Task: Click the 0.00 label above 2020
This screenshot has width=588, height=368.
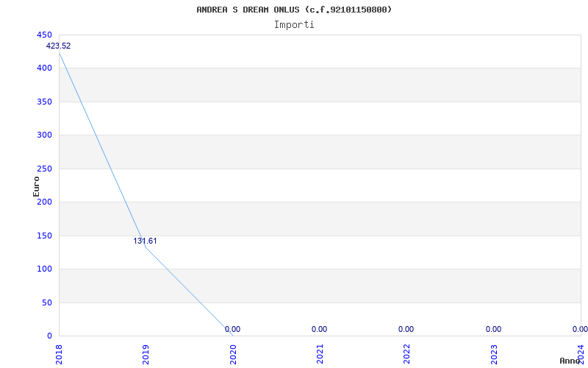Action: pyautogui.click(x=232, y=329)
